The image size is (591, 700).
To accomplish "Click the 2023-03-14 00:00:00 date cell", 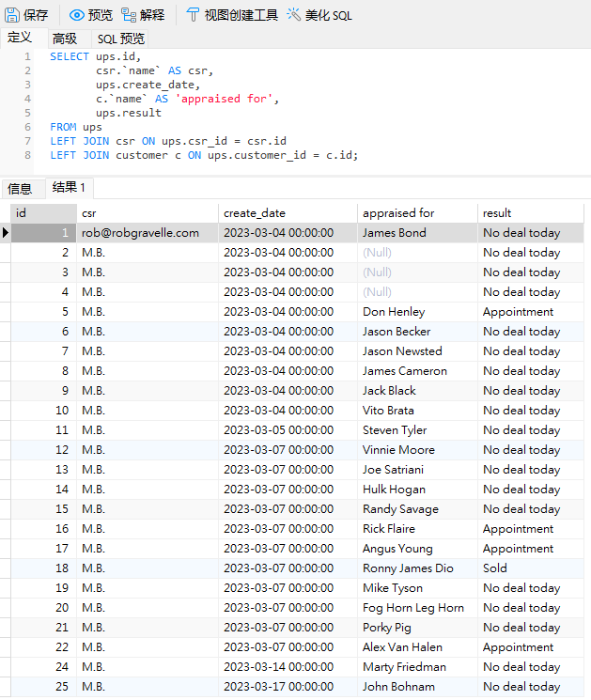I will coord(288,666).
